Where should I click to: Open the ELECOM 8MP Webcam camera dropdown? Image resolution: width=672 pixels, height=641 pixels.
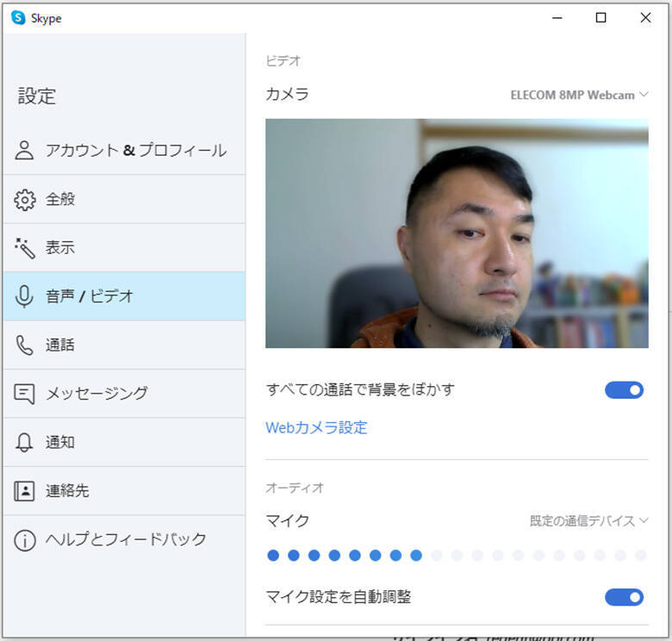pos(579,95)
